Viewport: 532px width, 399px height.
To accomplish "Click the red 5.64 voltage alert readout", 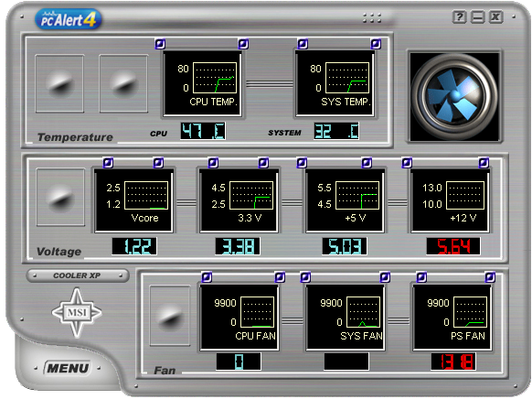I will [453, 246].
